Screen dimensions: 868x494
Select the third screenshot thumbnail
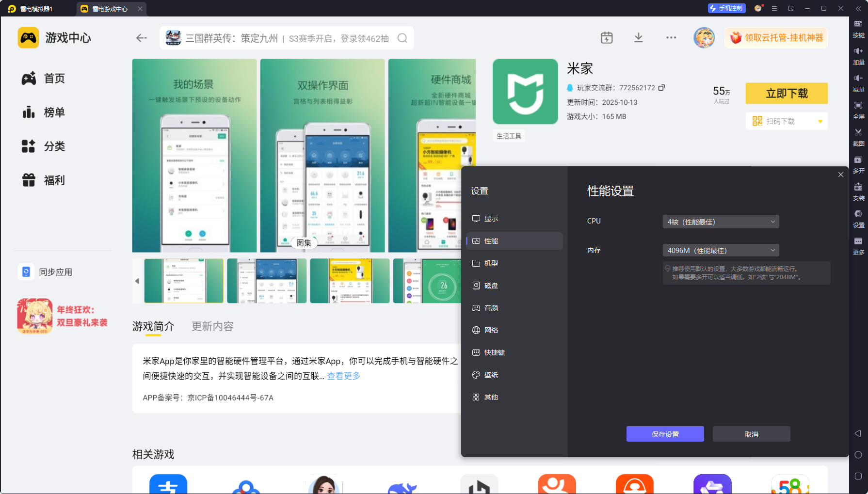click(x=350, y=281)
